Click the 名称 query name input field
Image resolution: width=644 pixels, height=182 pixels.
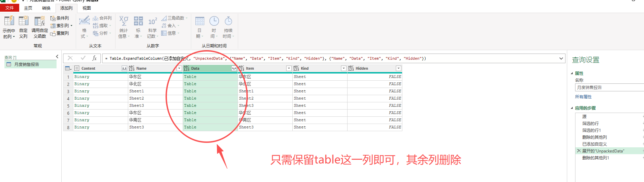pos(608,88)
